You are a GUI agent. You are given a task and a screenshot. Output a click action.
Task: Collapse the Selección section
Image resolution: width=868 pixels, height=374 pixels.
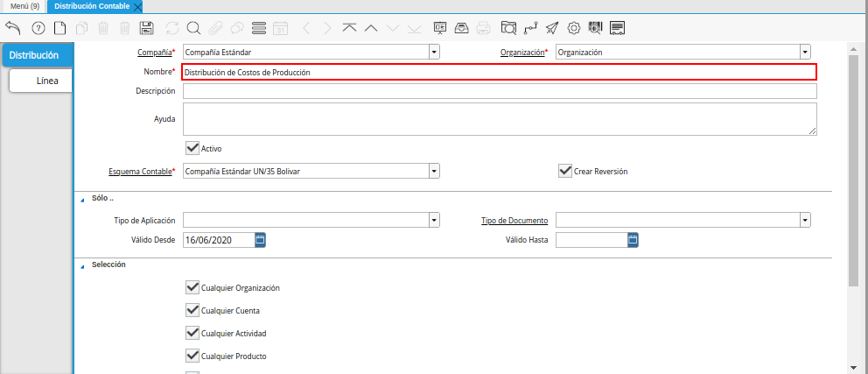pyautogui.click(x=83, y=265)
